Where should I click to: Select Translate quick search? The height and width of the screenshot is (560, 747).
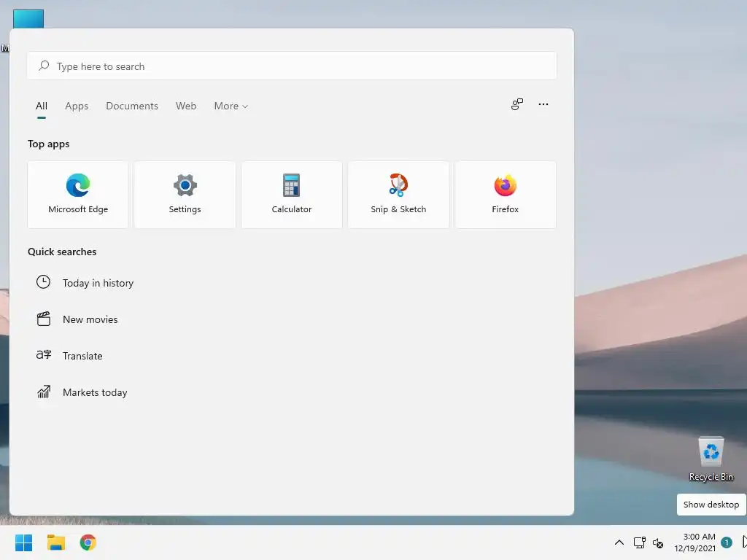point(82,356)
